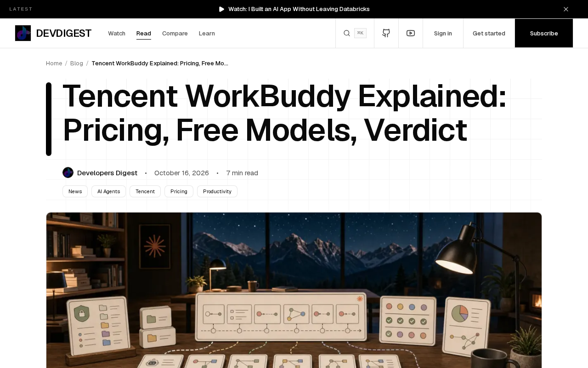588x368 pixels.
Task: Open the Watch menu item
Action: (x=117, y=33)
